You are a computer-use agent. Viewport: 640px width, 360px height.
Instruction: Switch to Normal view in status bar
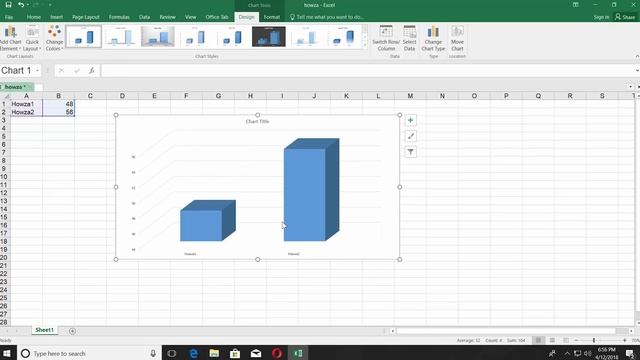[x=538, y=340]
